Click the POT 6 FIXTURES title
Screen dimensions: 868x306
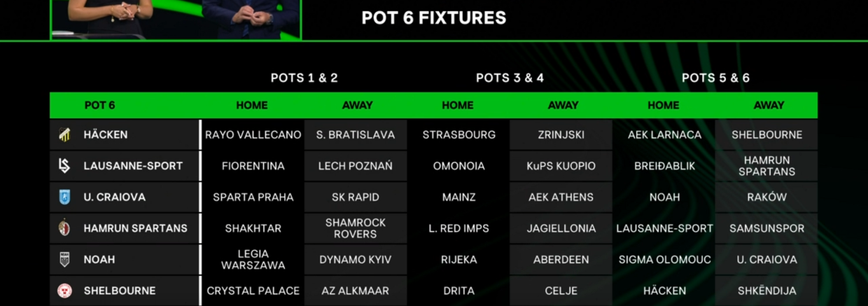(x=433, y=18)
